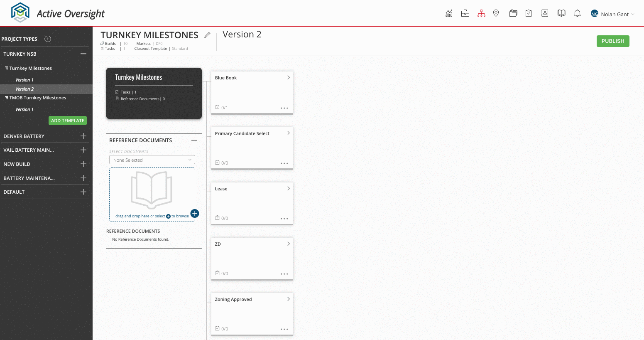Collapse the Reference Documents section
This screenshot has height=340, width=644.
coord(194,140)
